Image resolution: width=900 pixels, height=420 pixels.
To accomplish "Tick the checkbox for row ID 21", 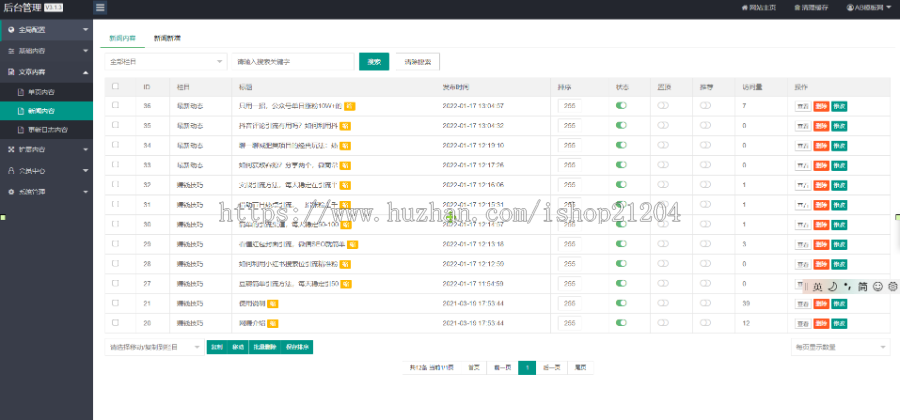I will tap(115, 302).
